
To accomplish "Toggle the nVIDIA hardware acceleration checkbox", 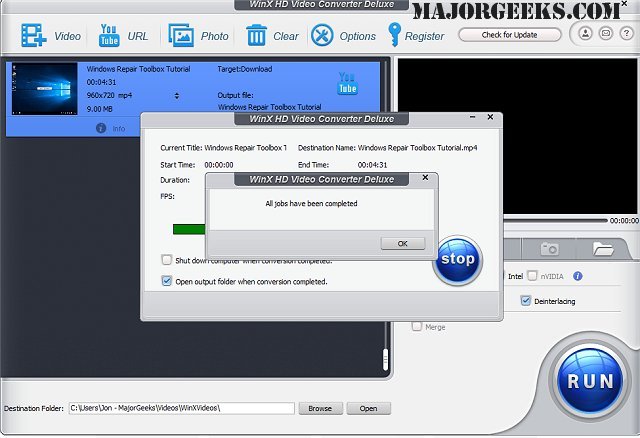I will [532, 276].
